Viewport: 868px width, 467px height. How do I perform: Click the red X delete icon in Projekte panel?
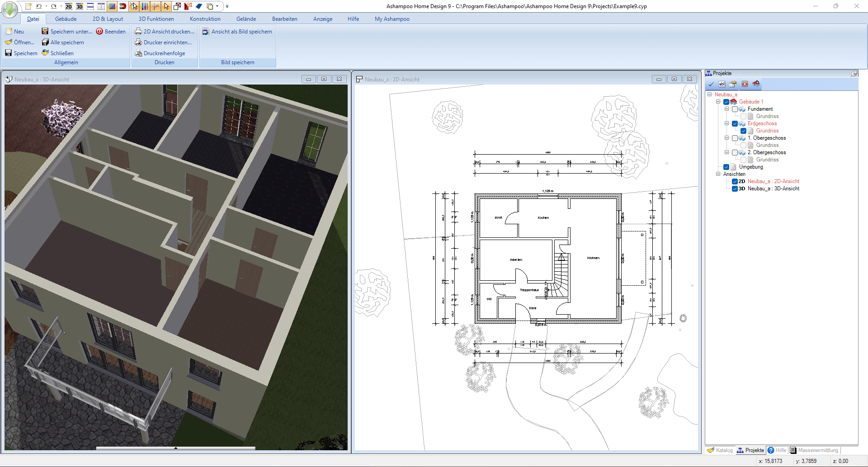[x=745, y=84]
